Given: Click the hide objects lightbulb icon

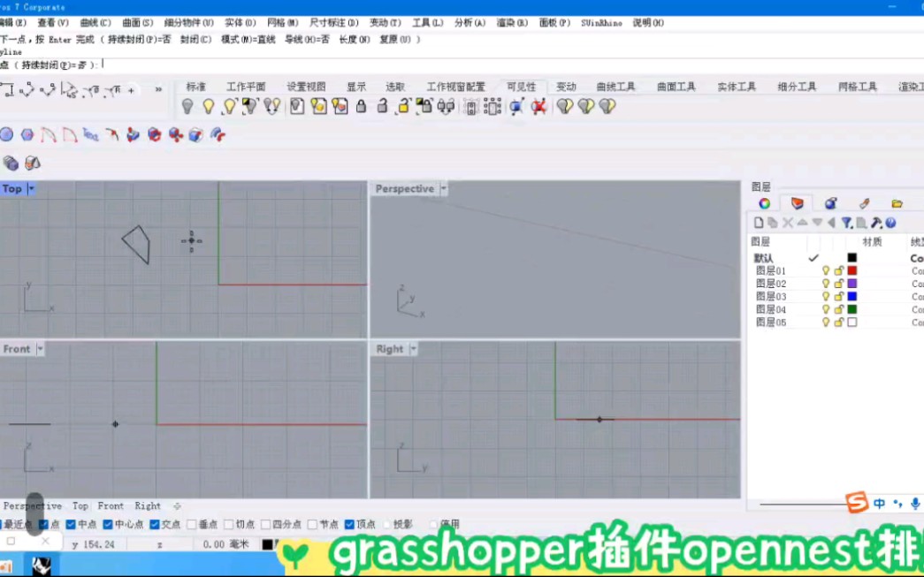Looking at the screenshot, I should 187,106.
